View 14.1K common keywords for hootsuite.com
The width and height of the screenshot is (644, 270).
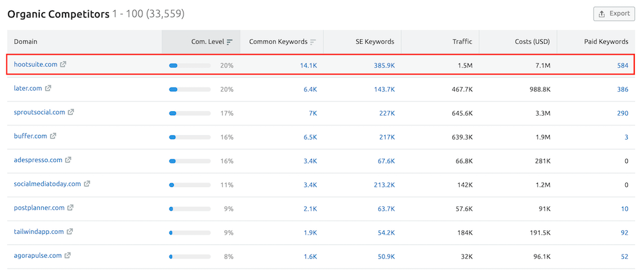308,65
